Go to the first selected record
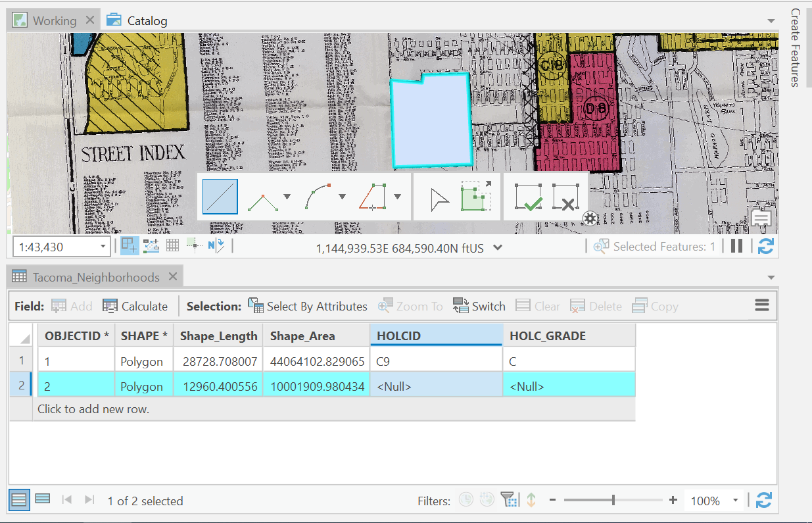812x523 pixels. [x=66, y=500]
